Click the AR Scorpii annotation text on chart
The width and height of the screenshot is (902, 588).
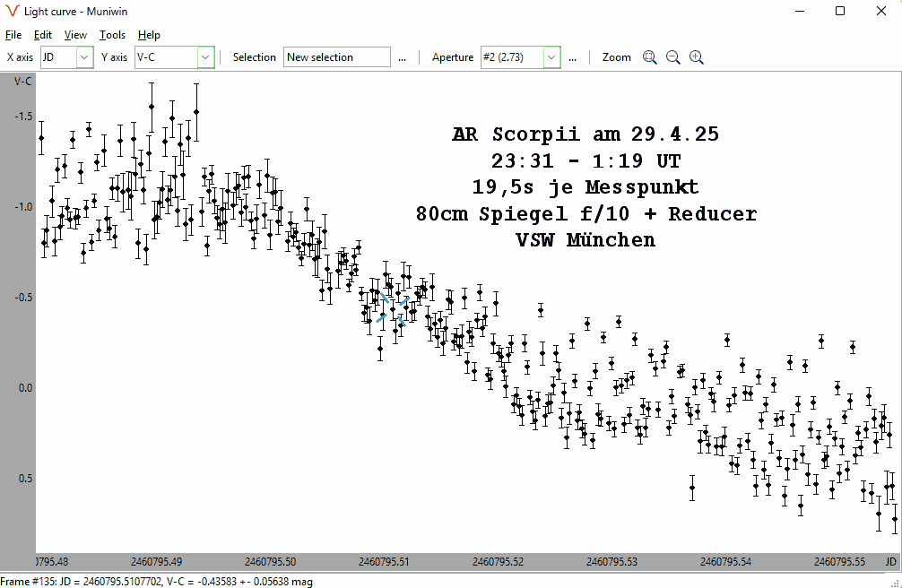585,135
